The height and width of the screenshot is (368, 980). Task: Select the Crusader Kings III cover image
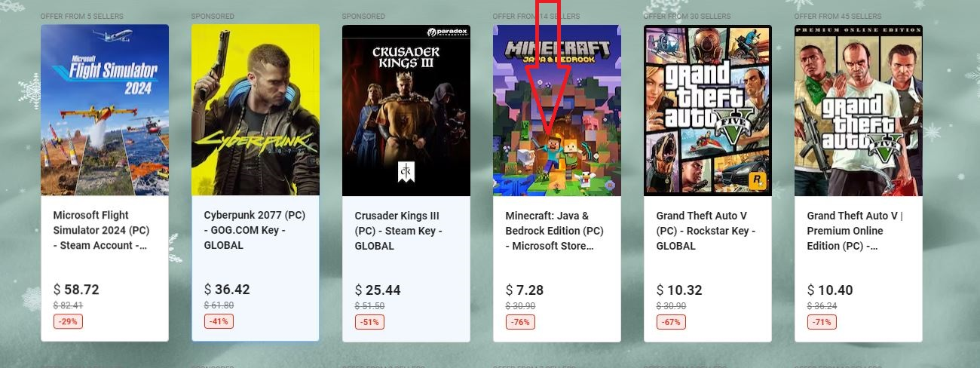(x=406, y=110)
